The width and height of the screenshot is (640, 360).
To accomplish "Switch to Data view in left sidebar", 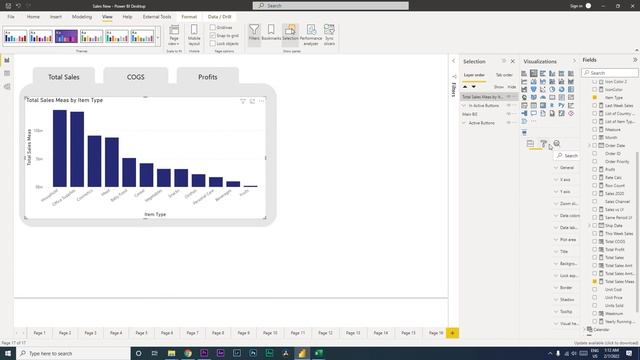I will 7,73.
